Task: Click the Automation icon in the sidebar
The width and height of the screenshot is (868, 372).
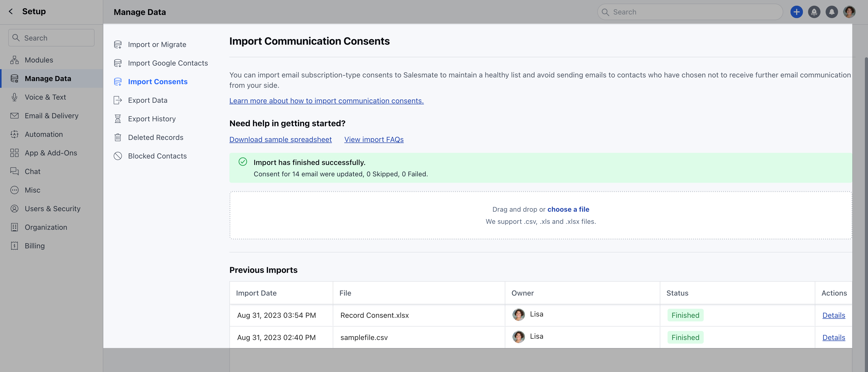Action: tap(14, 134)
